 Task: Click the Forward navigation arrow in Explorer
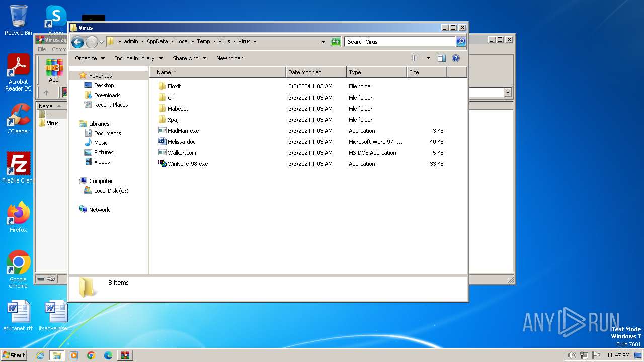tap(92, 42)
